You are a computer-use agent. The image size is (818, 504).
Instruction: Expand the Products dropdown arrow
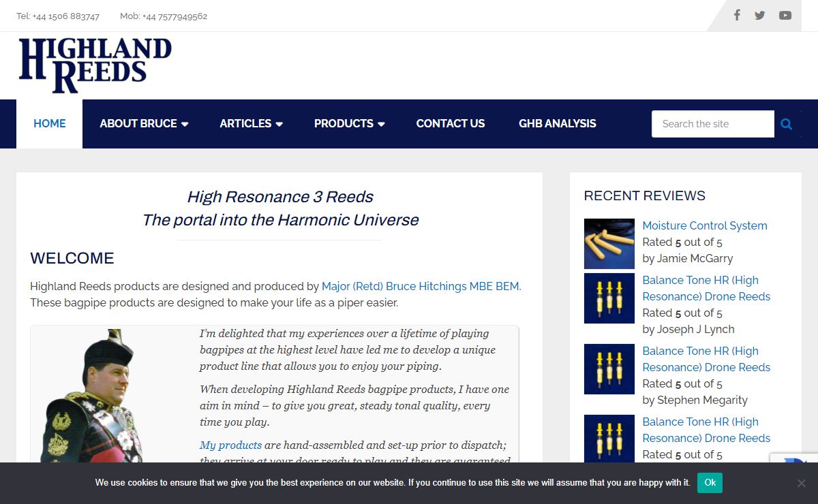pyautogui.click(x=381, y=124)
